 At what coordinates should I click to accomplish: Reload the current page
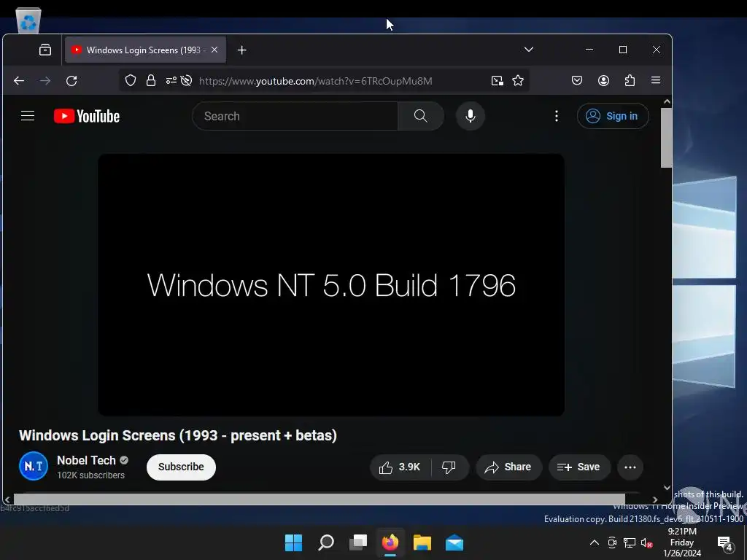pos(71,80)
